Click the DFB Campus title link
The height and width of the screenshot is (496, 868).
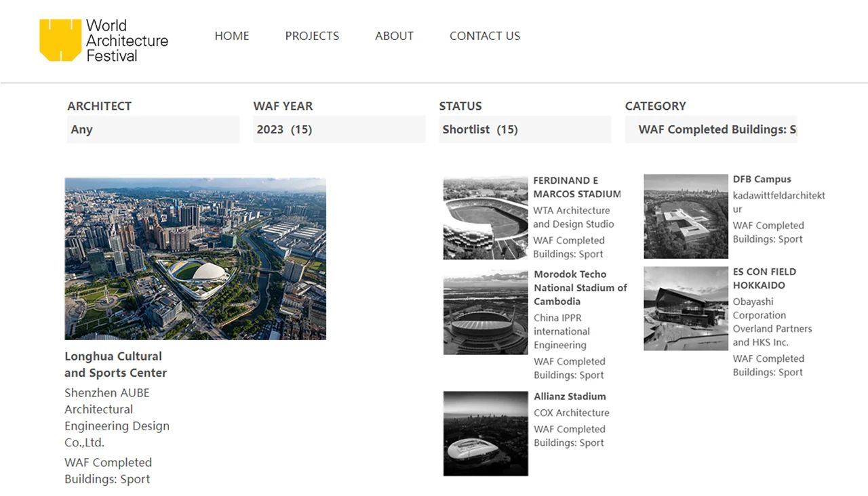[x=762, y=180]
